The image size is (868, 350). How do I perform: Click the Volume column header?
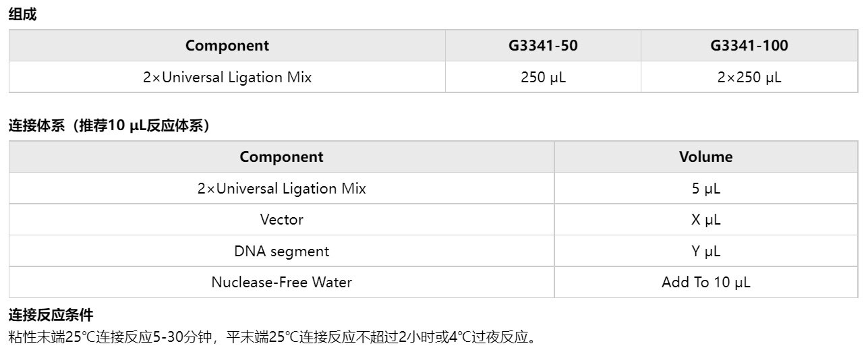tap(705, 157)
